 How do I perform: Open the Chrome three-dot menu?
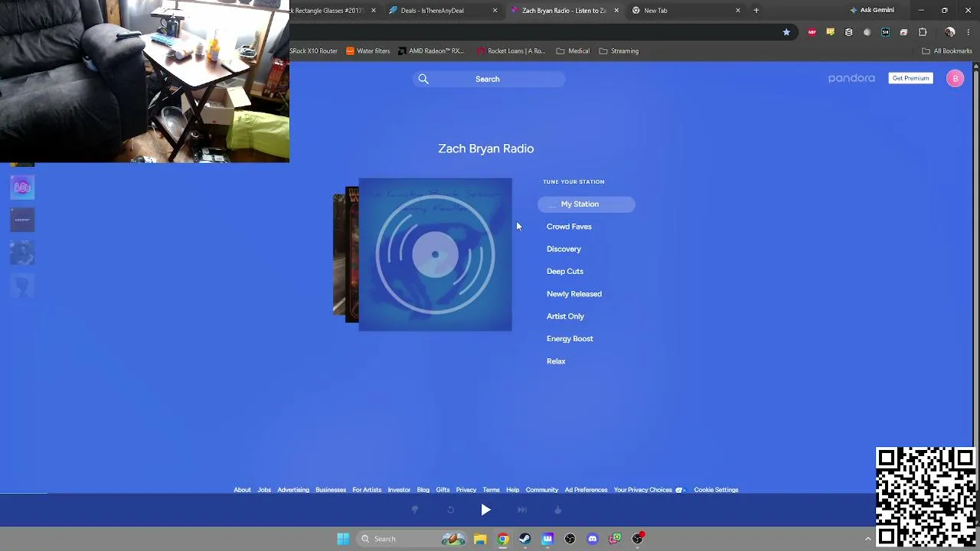click(x=969, y=32)
